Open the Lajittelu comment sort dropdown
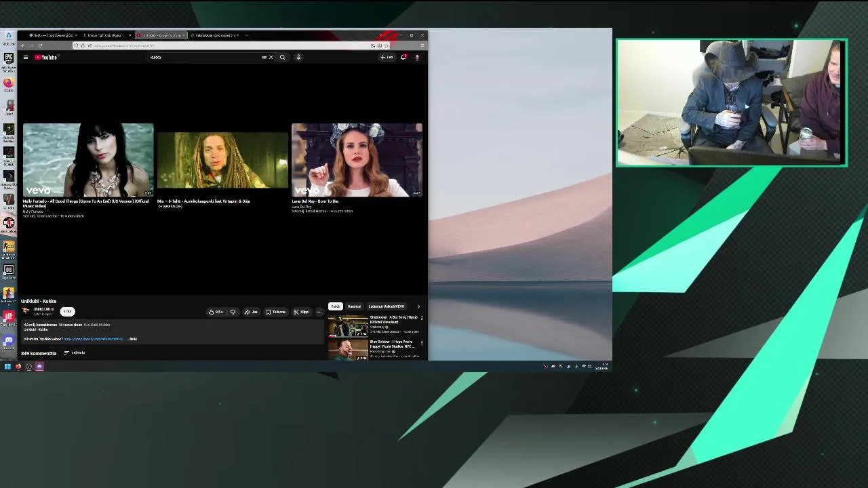This screenshot has height=488, width=868. pos(75,352)
